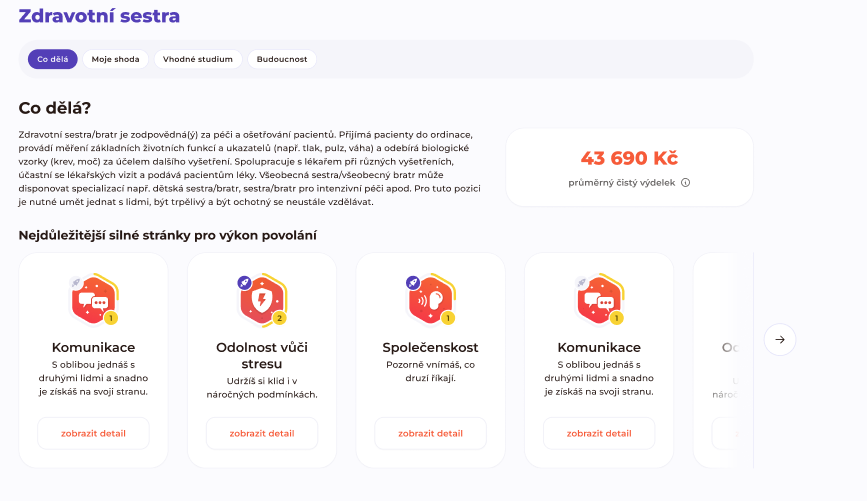The height and width of the screenshot is (501, 867).
Task: Click the info icon beside průměrný čistý výdělek
Action: 686,183
